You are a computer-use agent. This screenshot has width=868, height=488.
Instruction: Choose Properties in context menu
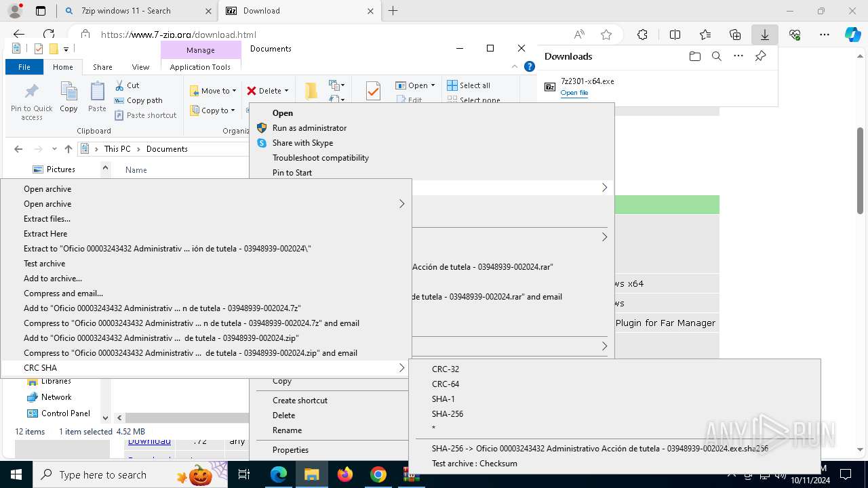point(290,450)
